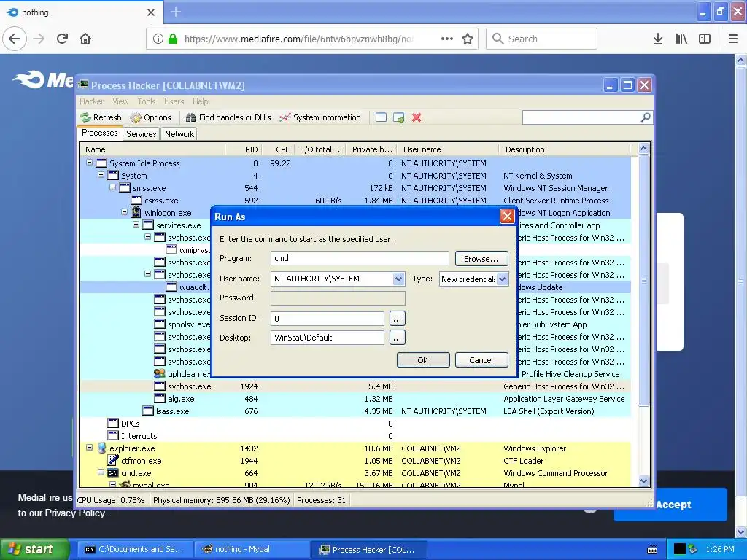Click the Windows start button
The height and width of the screenshot is (560, 747).
tap(34, 550)
